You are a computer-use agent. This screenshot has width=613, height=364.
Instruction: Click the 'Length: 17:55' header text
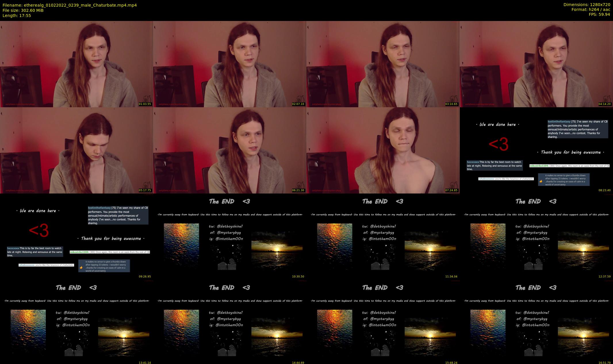click(x=17, y=16)
